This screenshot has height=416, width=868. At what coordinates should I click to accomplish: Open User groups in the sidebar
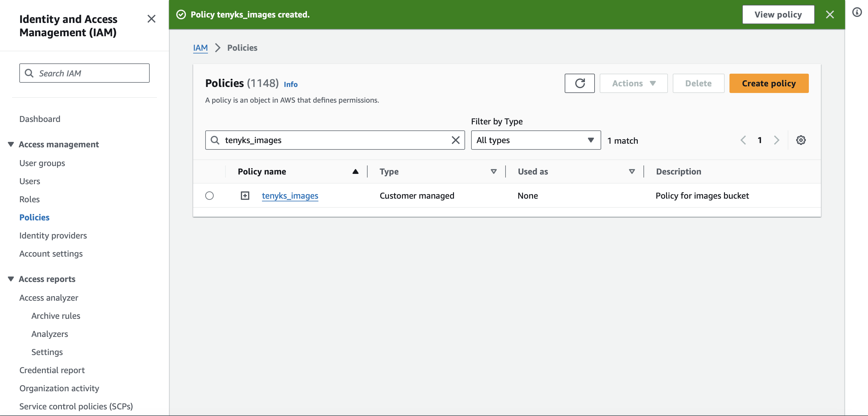(x=42, y=163)
